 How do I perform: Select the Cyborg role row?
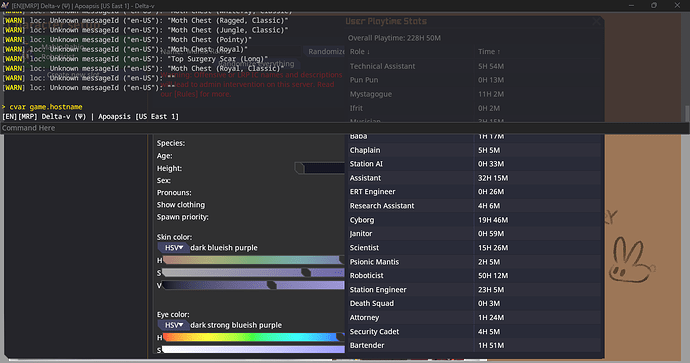point(474,220)
